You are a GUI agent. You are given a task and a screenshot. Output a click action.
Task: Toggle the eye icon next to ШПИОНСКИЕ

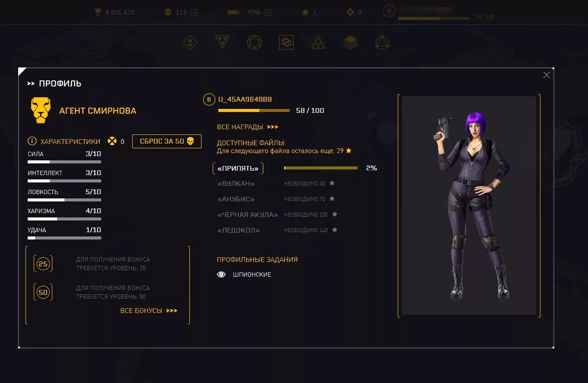point(221,274)
